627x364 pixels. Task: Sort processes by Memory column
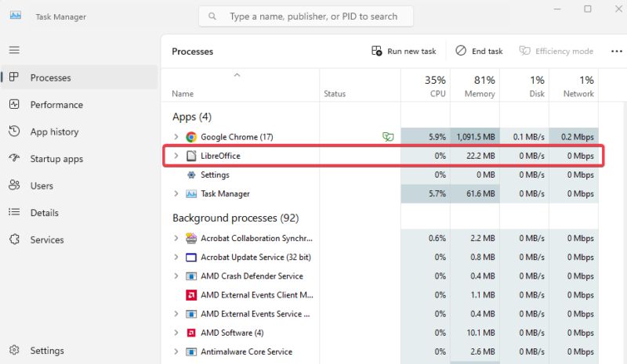(475, 85)
